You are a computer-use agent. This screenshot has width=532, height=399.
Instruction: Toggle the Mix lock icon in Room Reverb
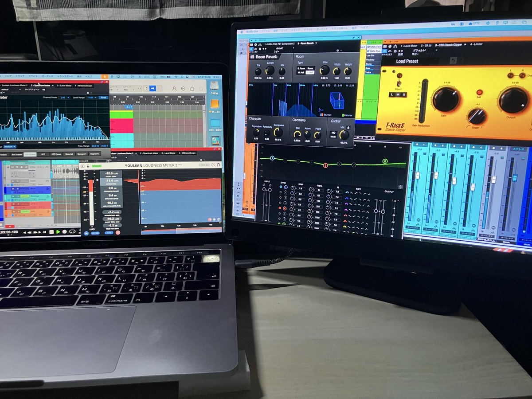click(348, 127)
